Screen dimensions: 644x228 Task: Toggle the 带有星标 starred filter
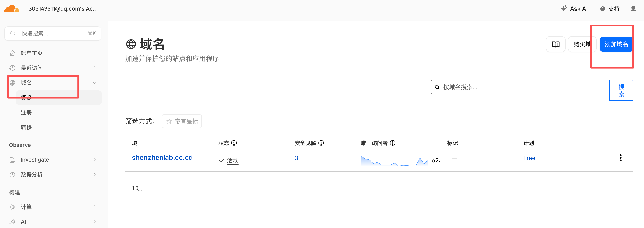pyautogui.click(x=182, y=121)
